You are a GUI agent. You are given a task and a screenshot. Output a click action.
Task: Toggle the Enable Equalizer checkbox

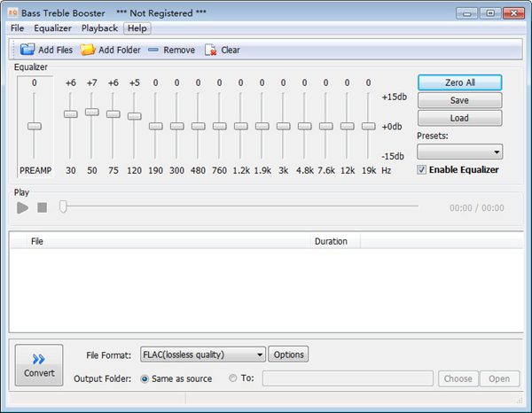pos(421,170)
